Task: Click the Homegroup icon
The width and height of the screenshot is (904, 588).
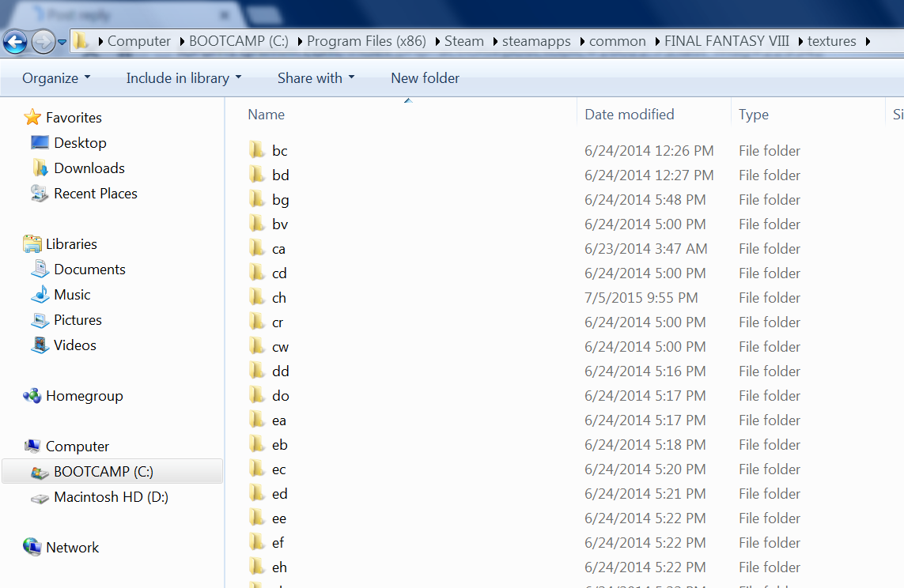Action: pyautogui.click(x=32, y=396)
